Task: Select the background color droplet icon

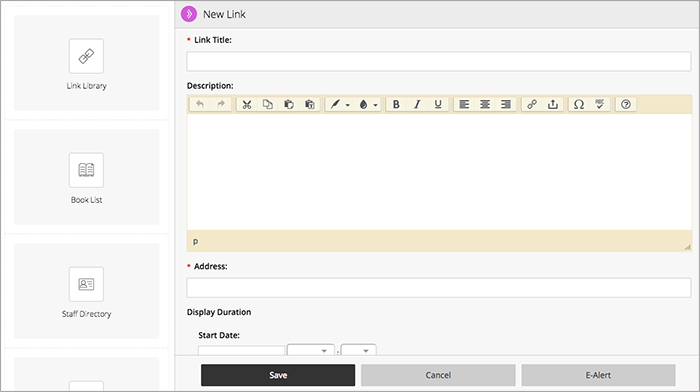Action: (363, 104)
